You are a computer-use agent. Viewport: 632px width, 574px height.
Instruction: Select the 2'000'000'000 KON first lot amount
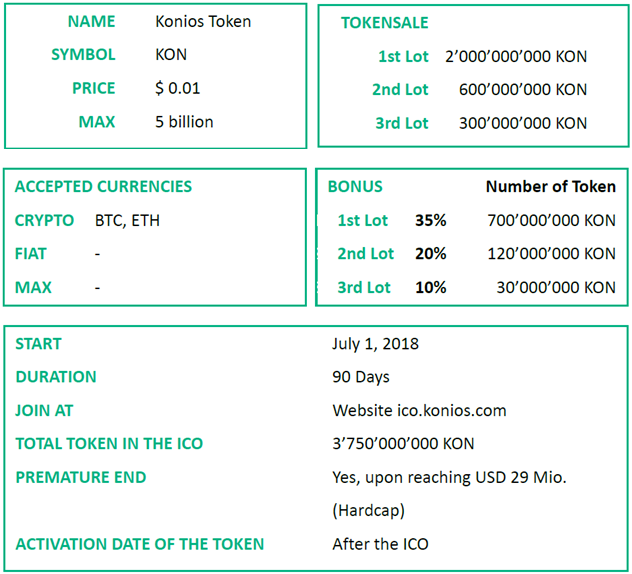pos(516,56)
